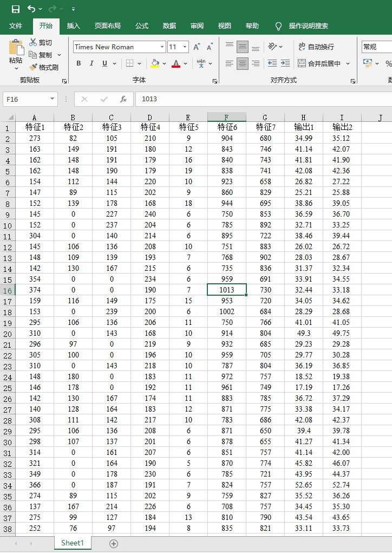The height and width of the screenshot is (553, 392).
Task: Open the 对齐方式 dialog launcher
Action: pyautogui.click(x=353, y=81)
